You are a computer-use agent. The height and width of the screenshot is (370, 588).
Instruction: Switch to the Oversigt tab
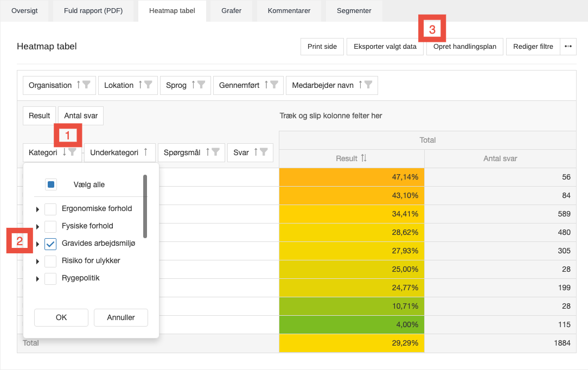(x=24, y=11)
